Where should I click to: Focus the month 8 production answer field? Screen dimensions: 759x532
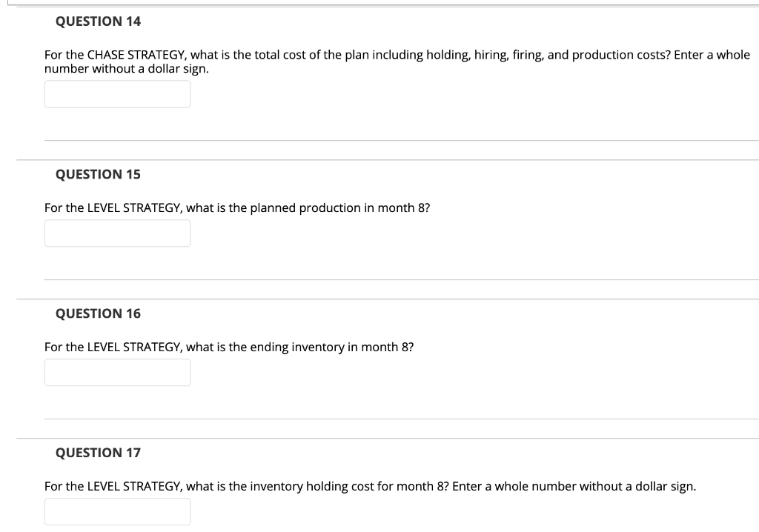117,233
